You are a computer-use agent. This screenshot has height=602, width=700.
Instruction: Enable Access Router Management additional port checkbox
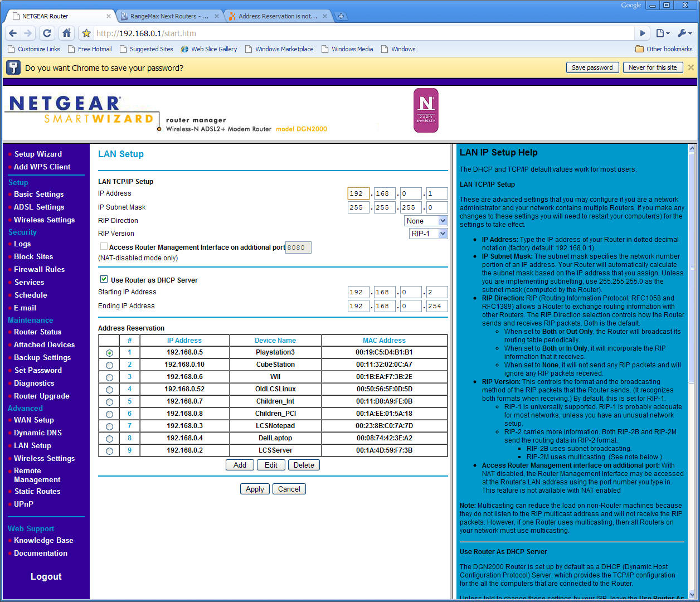pos(104,246)
